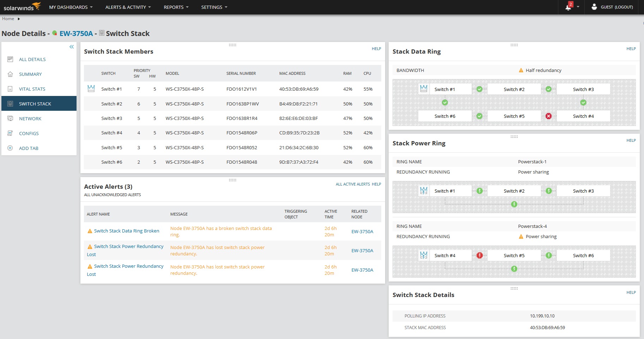Expand the Home breadcrumb arrow
This screenshot has width=644, height=339.
19,19
